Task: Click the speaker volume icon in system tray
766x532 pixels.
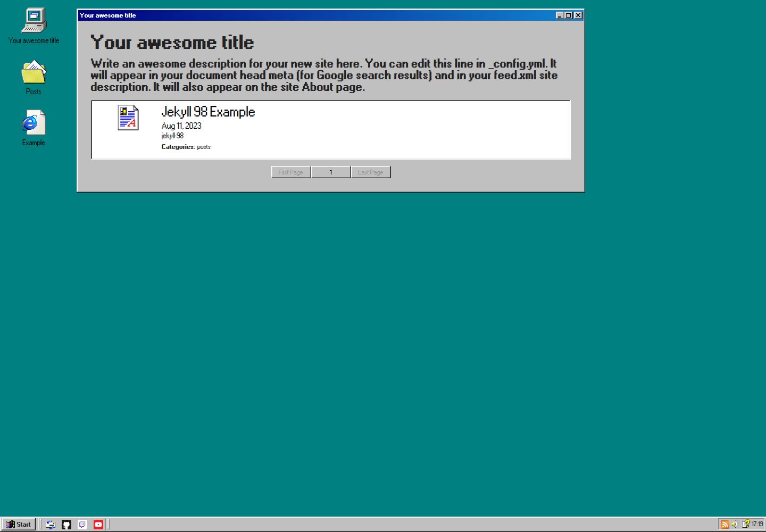Action: pyautogui.click(x=735, y=525)
